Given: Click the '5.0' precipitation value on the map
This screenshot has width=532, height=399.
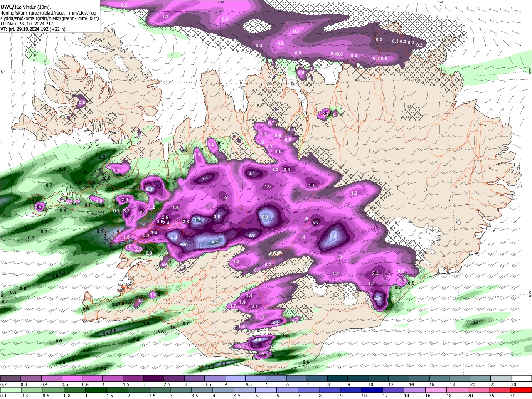Looking at the screenshot, I should 333,236.
